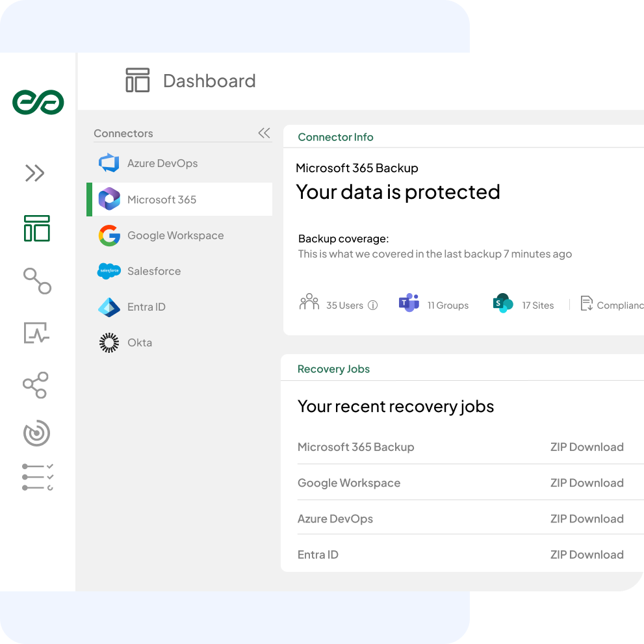Open the Connector Info section header
644x644 pixels.
(336, 137)
